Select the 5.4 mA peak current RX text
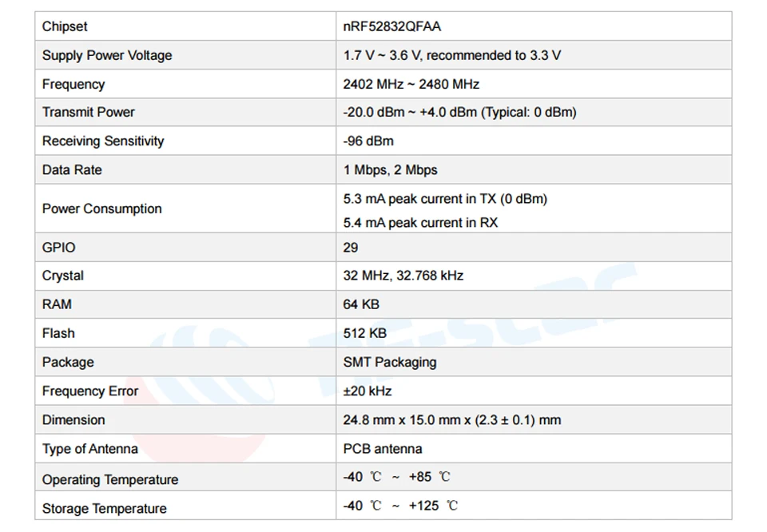 click(x=420, y=223)
